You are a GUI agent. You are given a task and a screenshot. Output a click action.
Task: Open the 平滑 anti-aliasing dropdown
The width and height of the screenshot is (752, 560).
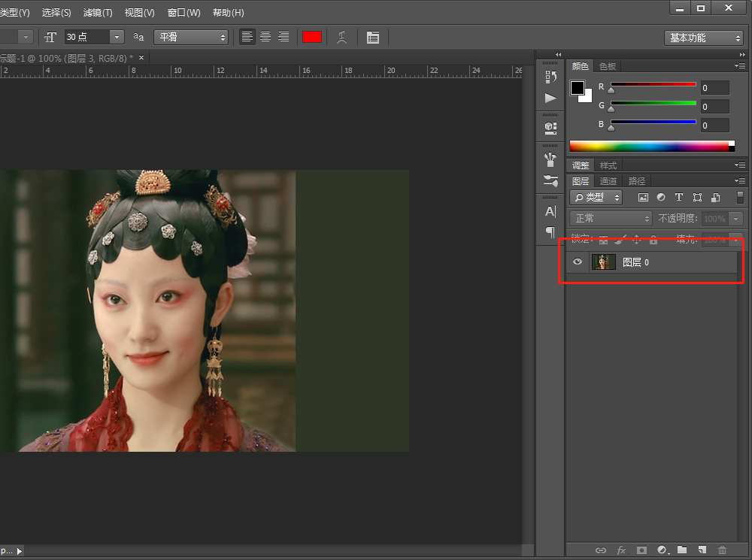coord(191,37)
